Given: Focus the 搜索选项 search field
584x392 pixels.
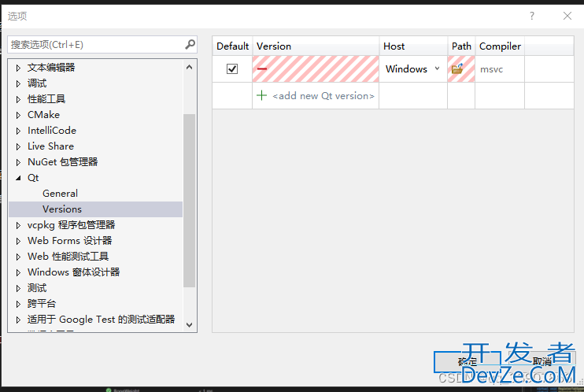Looking at the screenshot, I should point(96,45).
